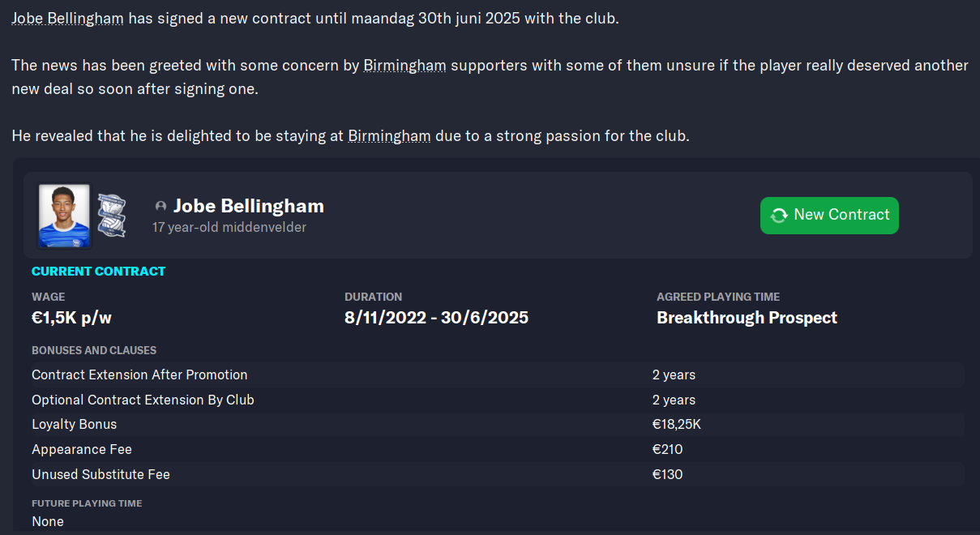The height and width of the screenshot is (535, 980).
Task: Click the Birmingham club crest badge
Action: tap(110, 216)
